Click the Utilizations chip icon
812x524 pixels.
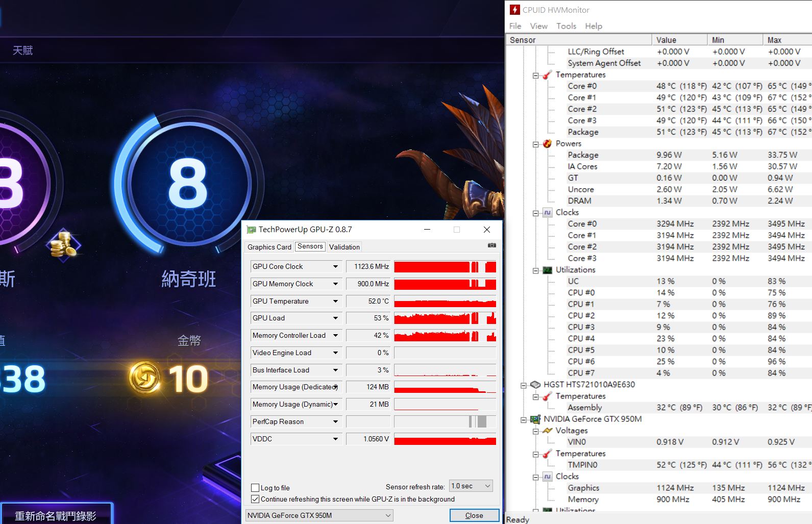[x=547, y=270]
